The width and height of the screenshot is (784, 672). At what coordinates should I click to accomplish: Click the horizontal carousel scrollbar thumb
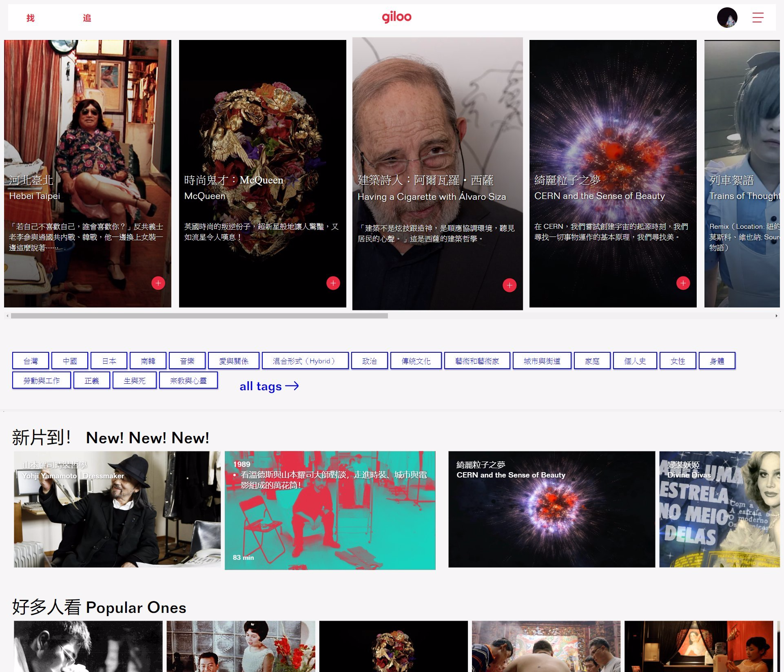199,316
